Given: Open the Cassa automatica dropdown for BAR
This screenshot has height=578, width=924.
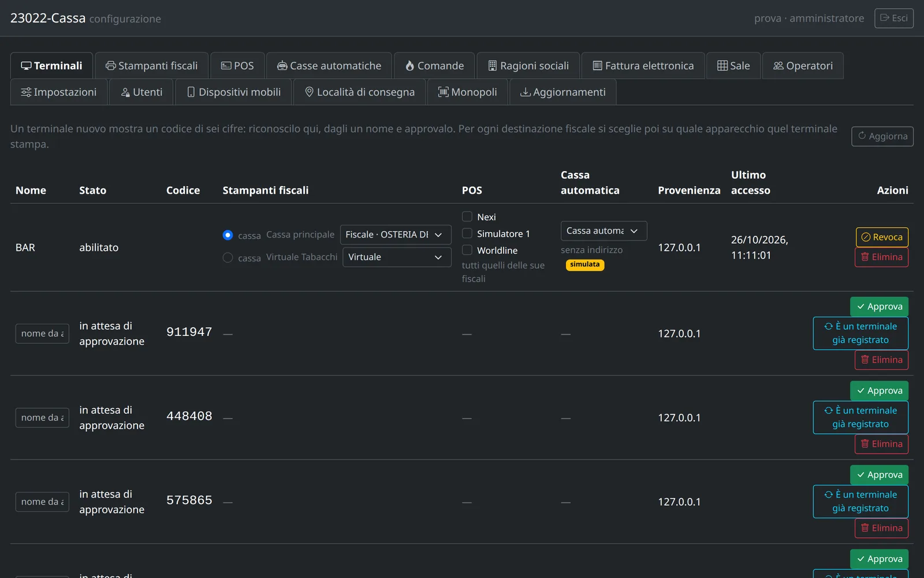Looking at the screenshot, I should click(x=603, y=231).
